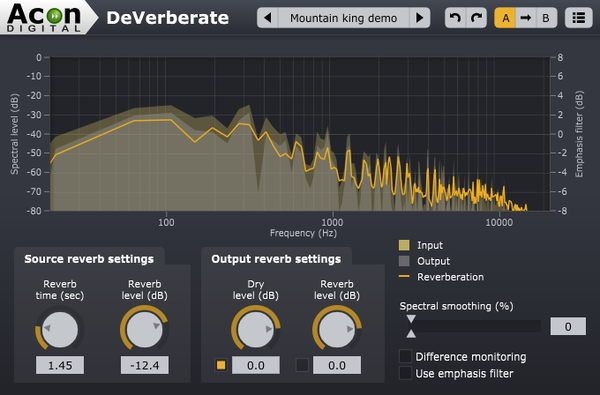This screenshot has height=395, width=600.
Task: Edit the output reverb level value field
Action: click(337, 365)
